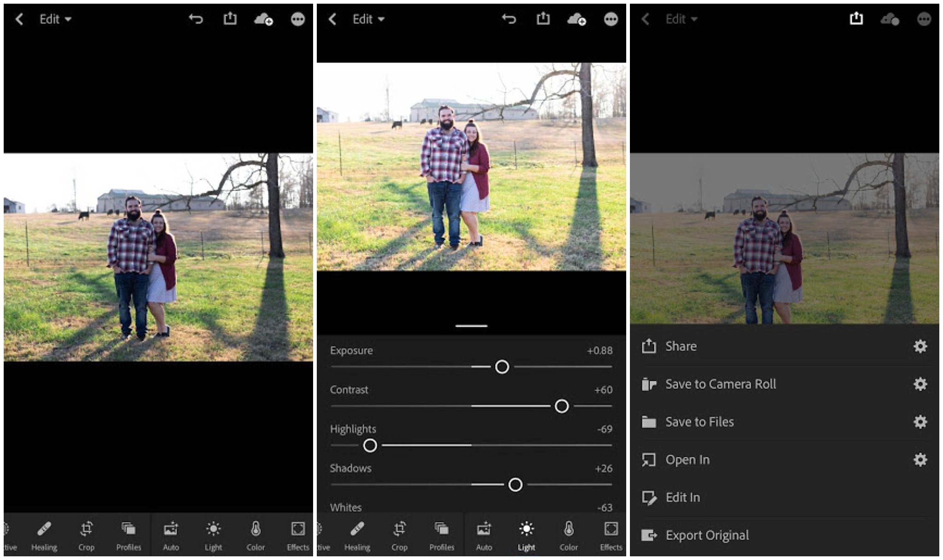
Task: Tap back arrow in middle screen
Action: [x=332, y=19]
